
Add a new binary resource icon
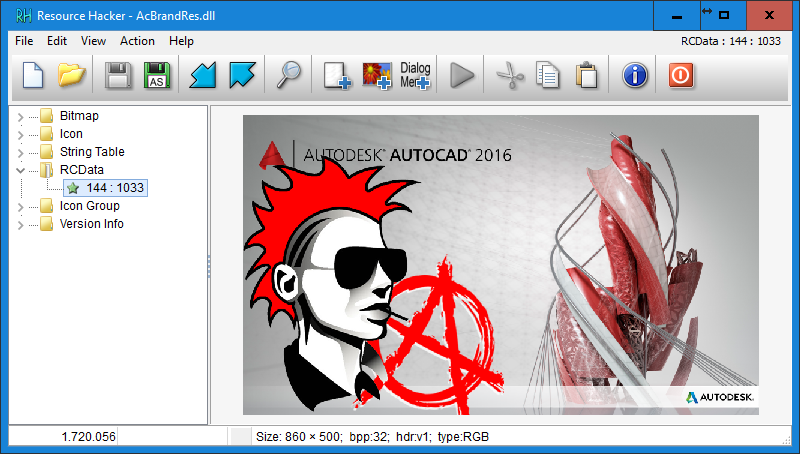pyautogui.click(x=337, y=75)
